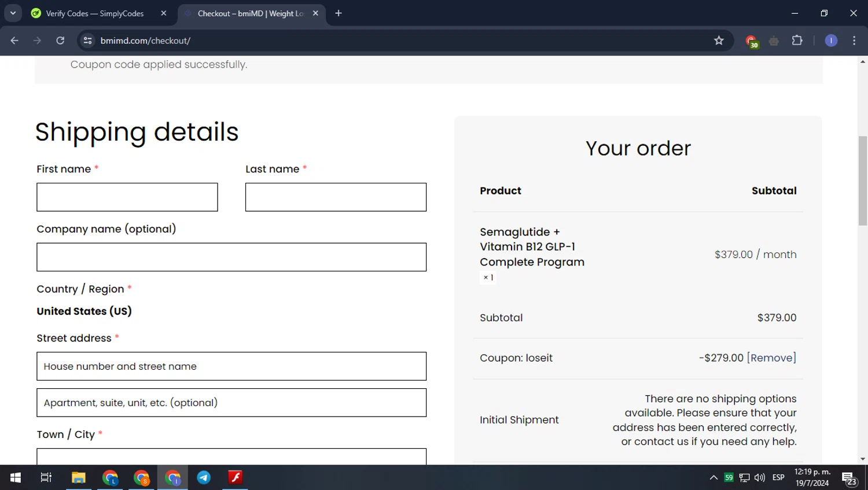Click the Company name input field
Viewport: 868px width, 490px height.
pyautogui.click(x=231, y=257)
